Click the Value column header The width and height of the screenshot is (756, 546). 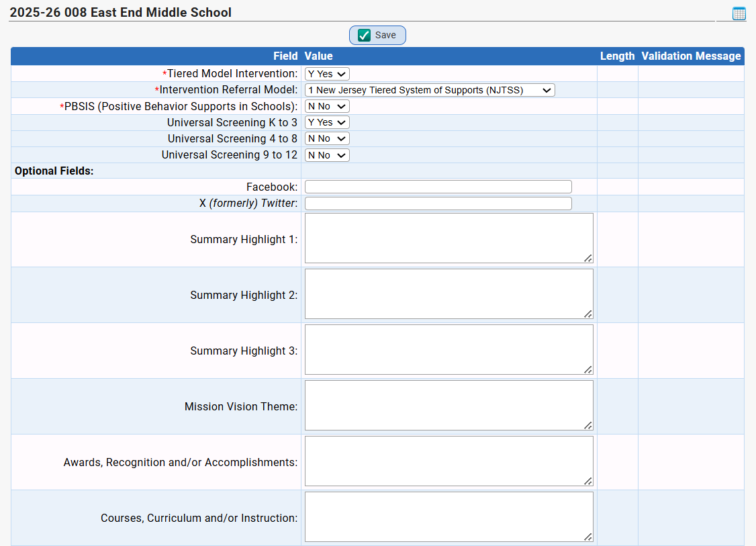318,56
